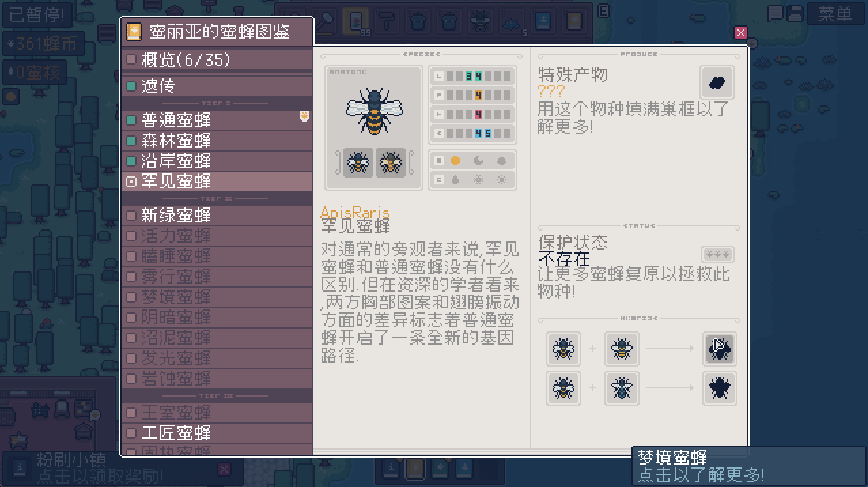
Task: Click the sun daytime activity indicator
Action: coord(455,161)
